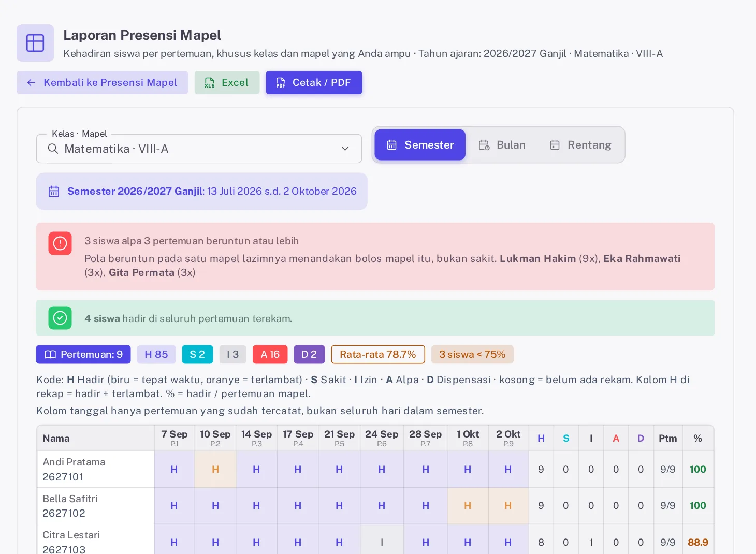Click the search icon in Kelas Mapel field
Viewport: 756px width, 554px height.
point(53,149)
